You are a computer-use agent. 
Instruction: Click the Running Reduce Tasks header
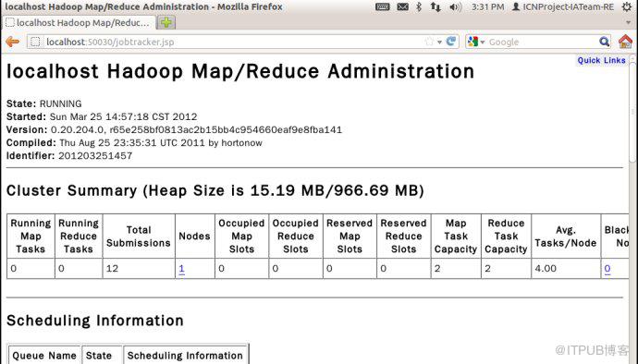tap(78, 236)
